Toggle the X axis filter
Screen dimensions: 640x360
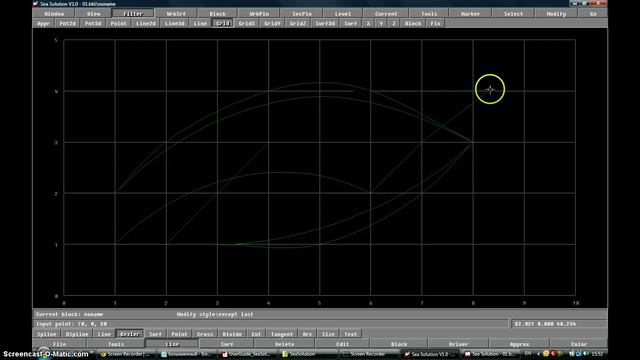pos(369,23)
